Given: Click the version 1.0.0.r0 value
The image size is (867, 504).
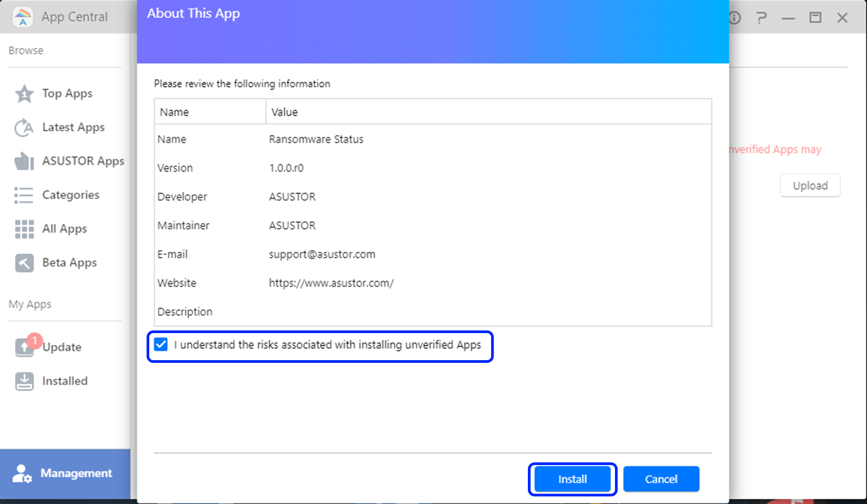Looking at the screenshot, I should 286,168.
